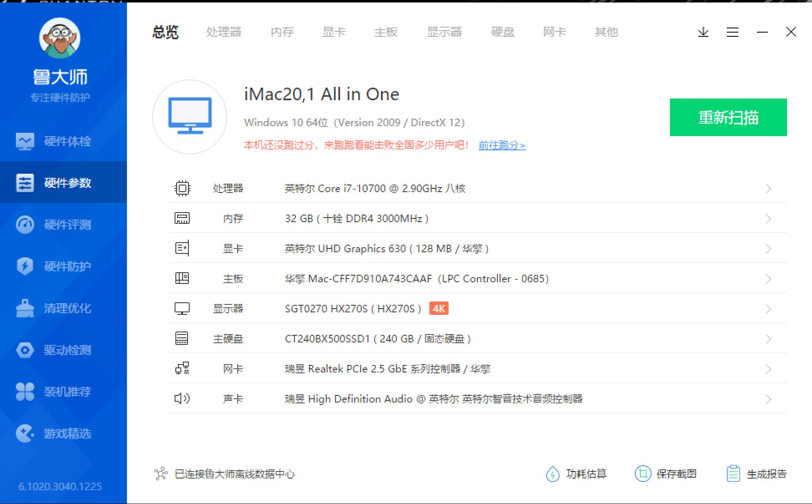Switch to the 主板 tab

coord(386,32)
